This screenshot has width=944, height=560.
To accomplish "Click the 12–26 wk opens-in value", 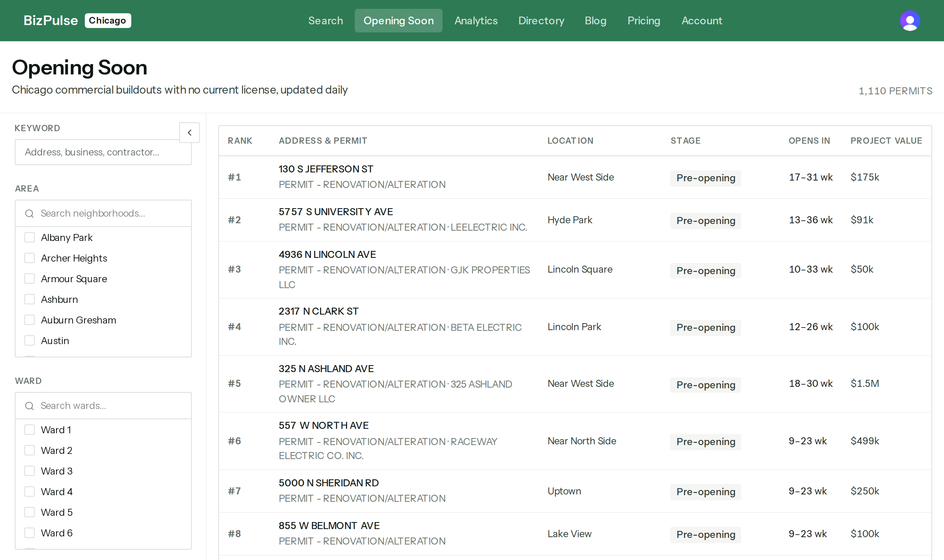I will coord(811,327).
